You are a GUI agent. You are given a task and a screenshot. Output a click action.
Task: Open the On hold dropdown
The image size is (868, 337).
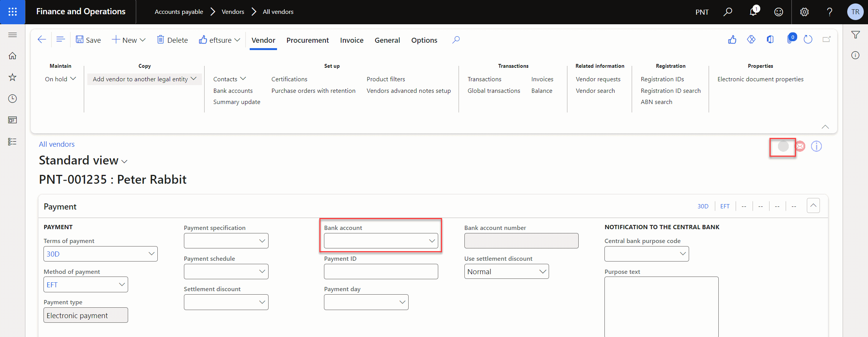(60, 79)
